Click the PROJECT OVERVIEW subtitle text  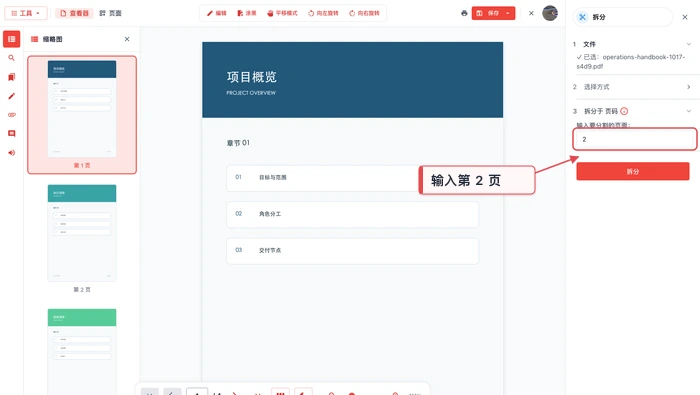tap(251, 93)
